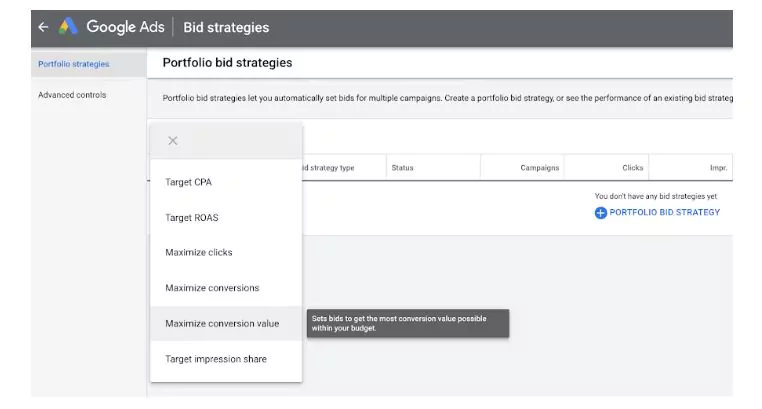Select Target CPA from the menu
Image resolution: width=762 pixels, height=409 pixels.
(x=188, y=183)
